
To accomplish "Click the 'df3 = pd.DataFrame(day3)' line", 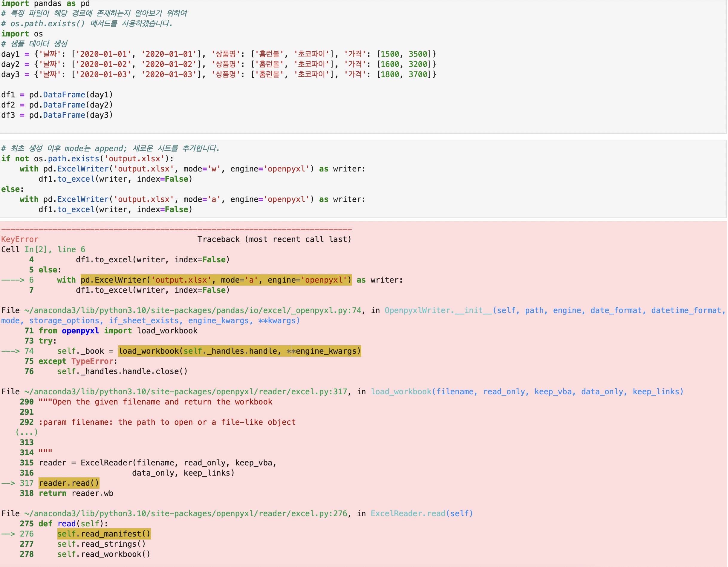I will pos(57,115).
